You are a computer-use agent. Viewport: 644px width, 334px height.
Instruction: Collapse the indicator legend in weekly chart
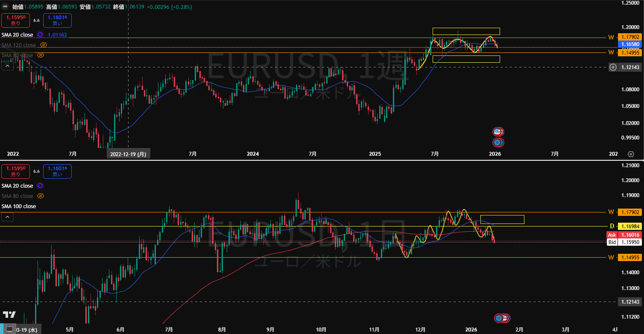click(x=7, y=65)
